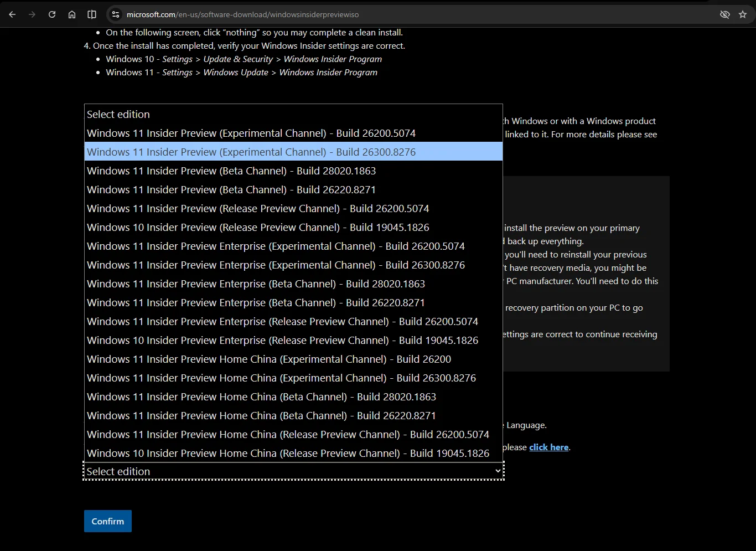
Task: Open the 'click here' link
Action: pos(549,447)
